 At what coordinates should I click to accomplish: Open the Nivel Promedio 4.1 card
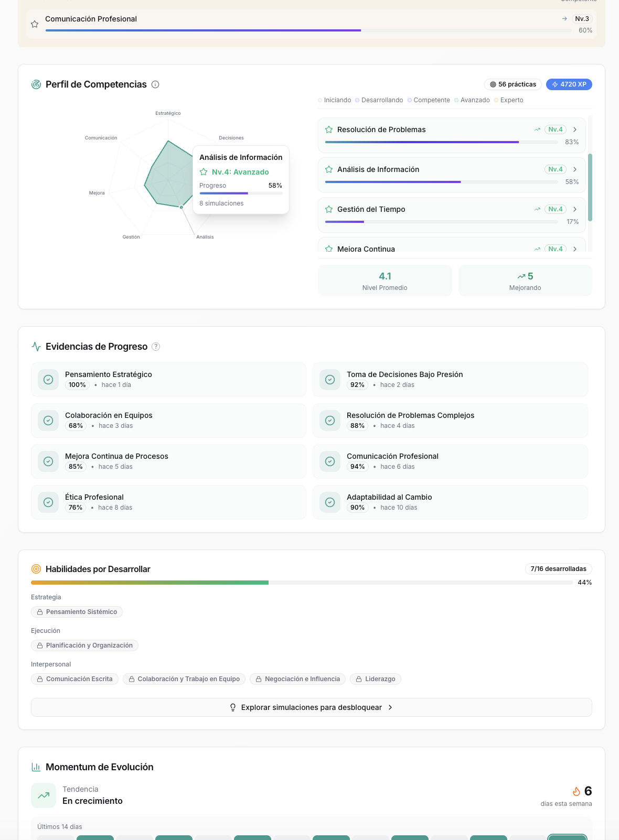tap(385, 281)
